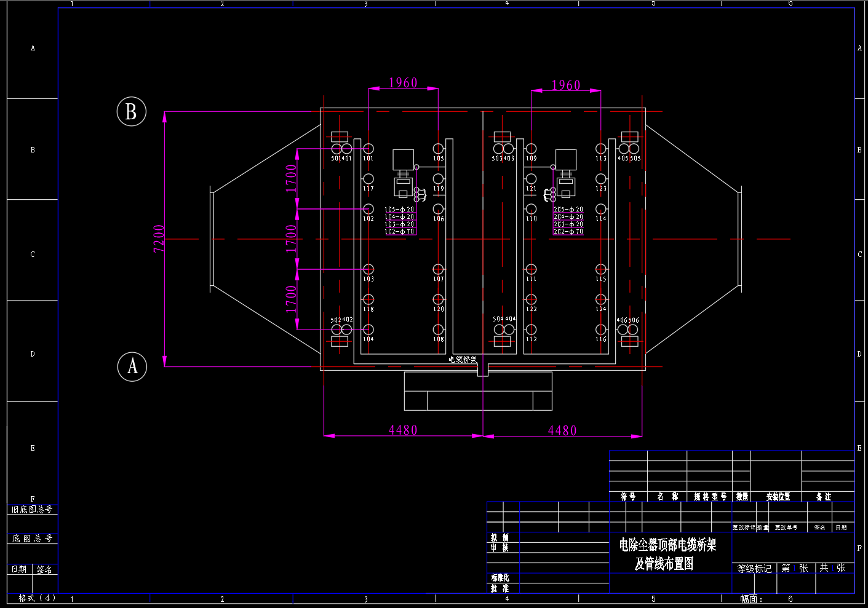
Task: Click the circle symbol labeled 122
Action: (x=531, y=299)
